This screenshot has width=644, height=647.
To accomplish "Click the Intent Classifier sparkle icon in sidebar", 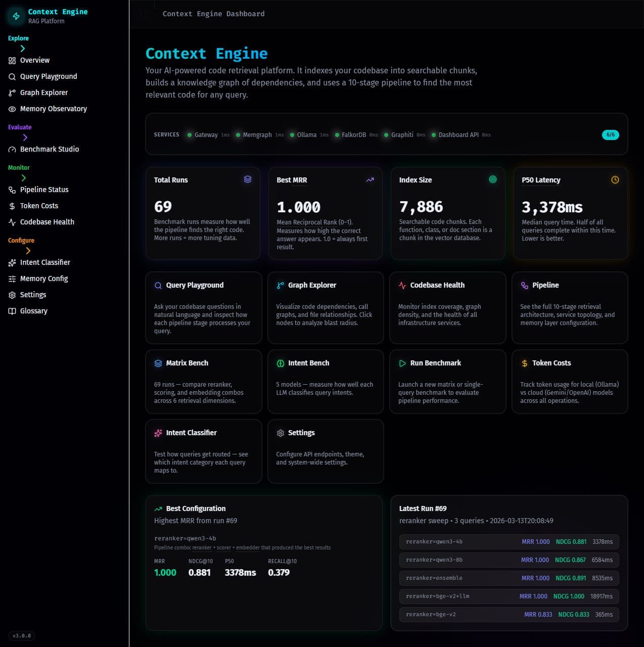I will click(12, 263).
